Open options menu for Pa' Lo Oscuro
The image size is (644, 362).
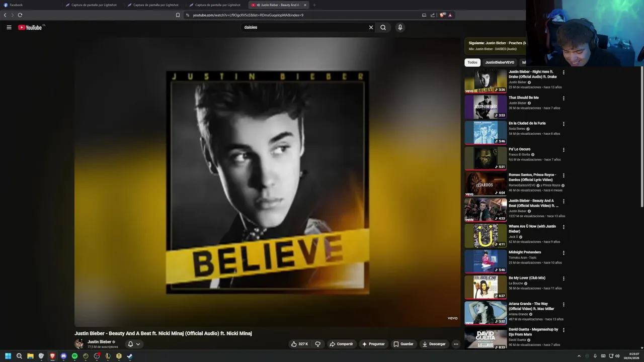pos(563,150)
